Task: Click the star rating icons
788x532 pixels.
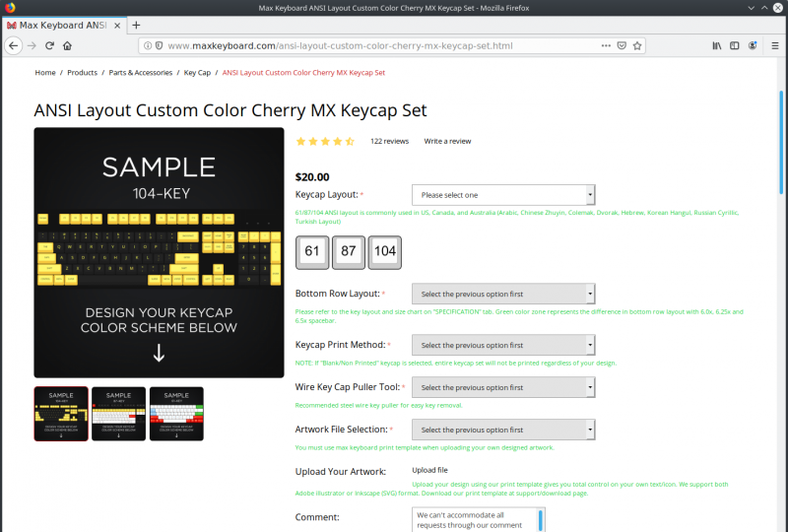Action: [x=325, y=141]
